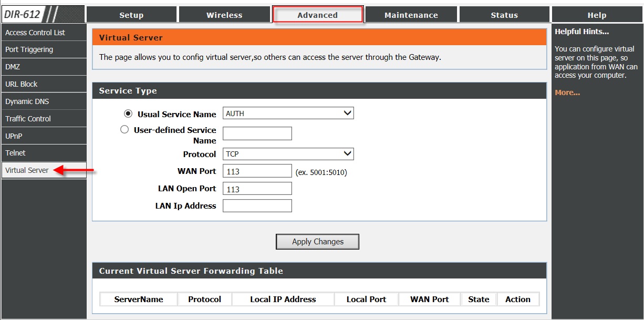Click the User-defined Service Name field
This screenshot has width=644, height=320.
(x=257, y=133)
